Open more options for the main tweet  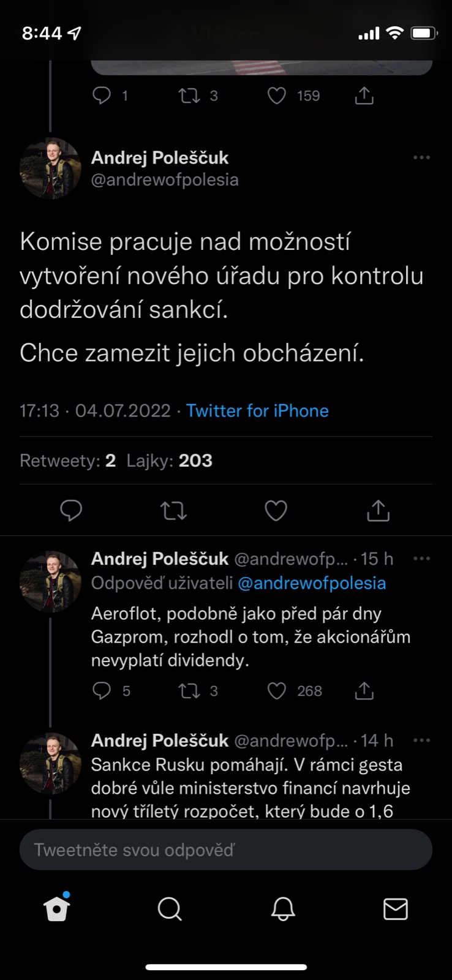pyautogui.click(x=421, y=157)
